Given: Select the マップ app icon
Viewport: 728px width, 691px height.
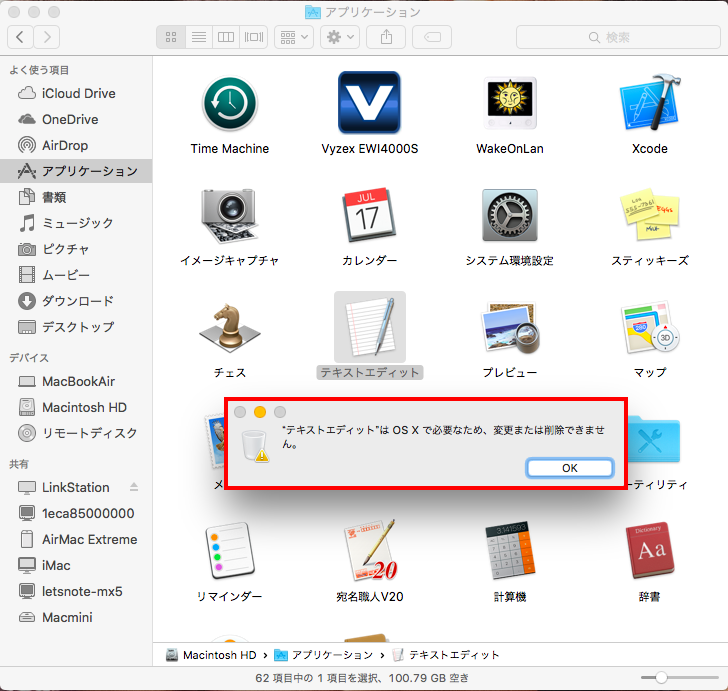Looking at the screenshot, I should (650, 327).
